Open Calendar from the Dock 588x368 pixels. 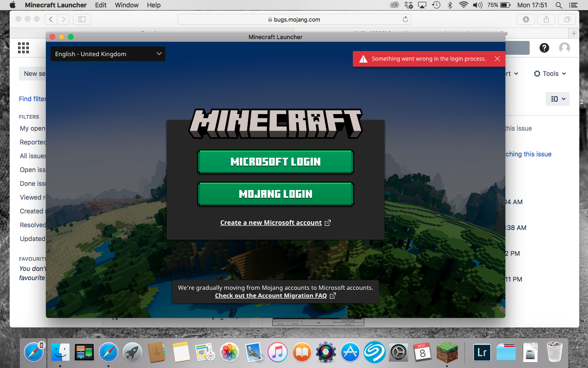click(x=422, y=353)
